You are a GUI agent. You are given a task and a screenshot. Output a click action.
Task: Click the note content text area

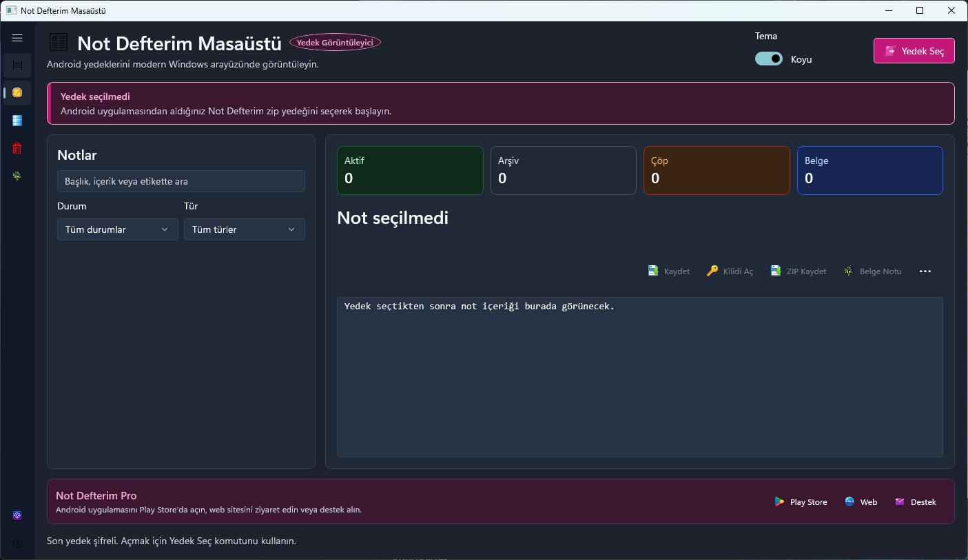(x=640, y=377)
